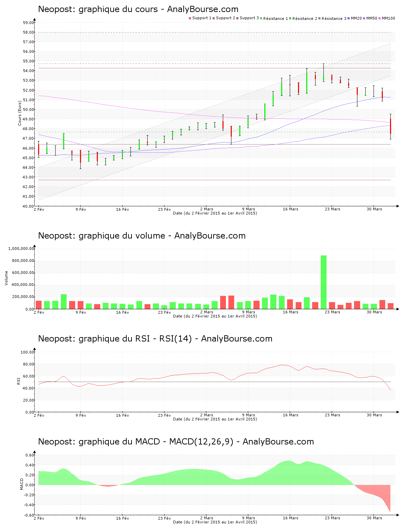The height and width of the screenshot is (532, 412).
Task: Click the date range caption under RSI chart
Action: point(215,419)
